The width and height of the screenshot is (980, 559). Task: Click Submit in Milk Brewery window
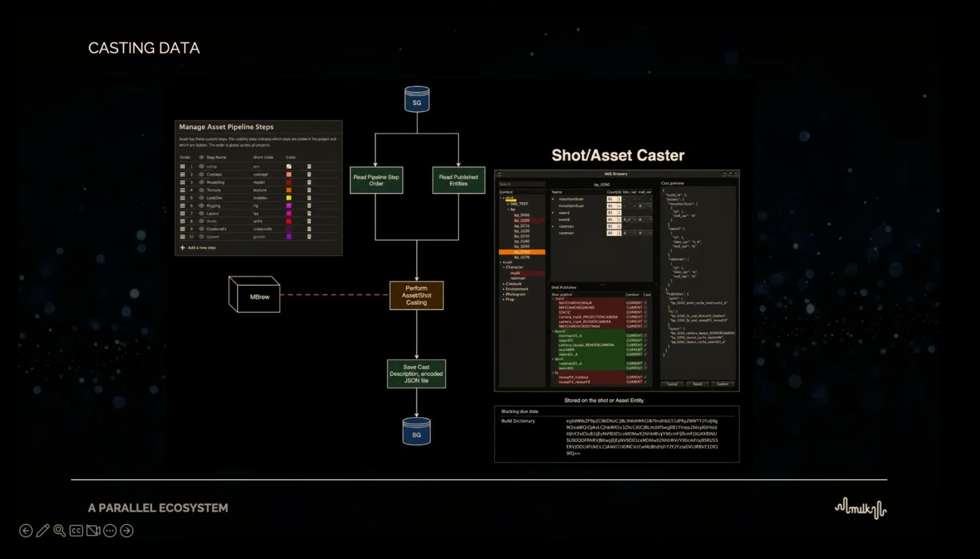point(723,384)
